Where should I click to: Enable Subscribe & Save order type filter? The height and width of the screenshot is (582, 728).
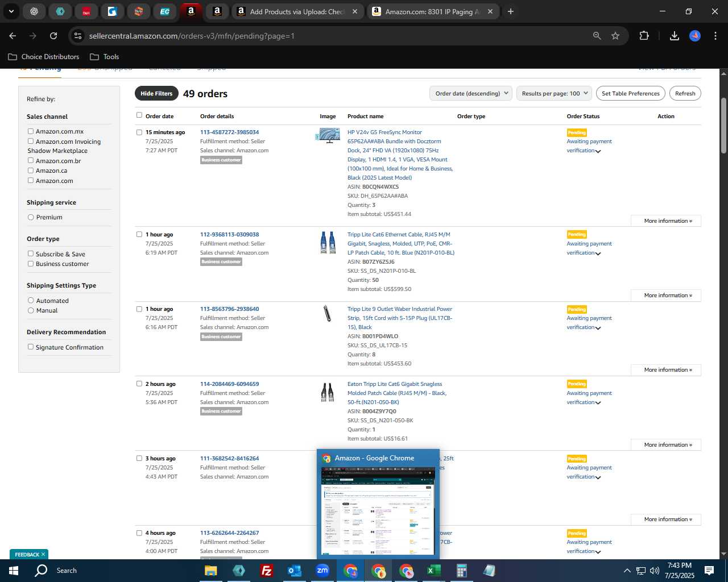coord(31,254)
